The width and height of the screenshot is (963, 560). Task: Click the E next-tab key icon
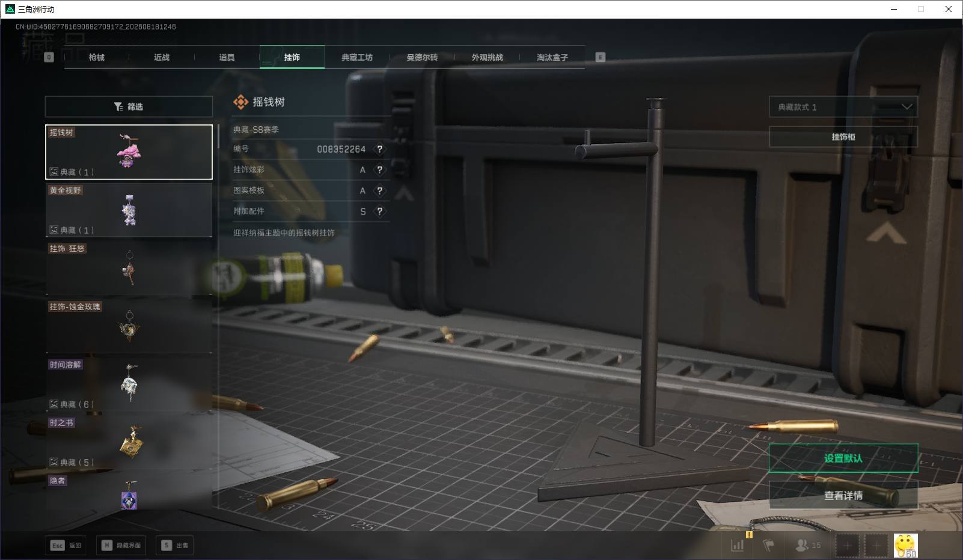(600, 57)
